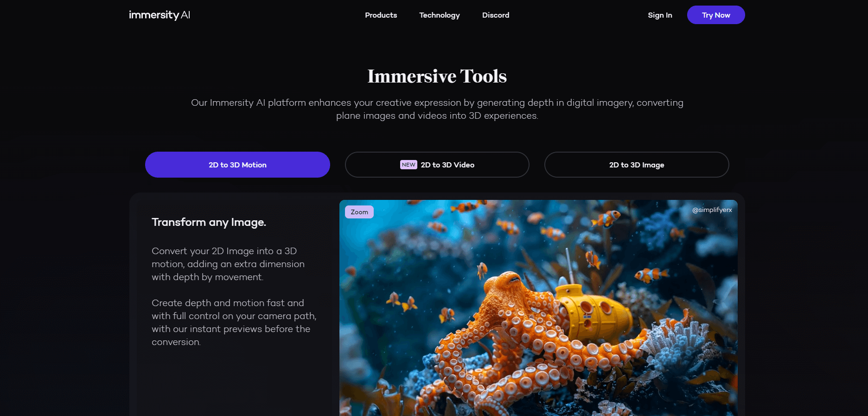This screenshot has width=868, height=416.
Task: Click the paragraph starting 'Convert your 2D Image'
Action: (x=228, y=264)
